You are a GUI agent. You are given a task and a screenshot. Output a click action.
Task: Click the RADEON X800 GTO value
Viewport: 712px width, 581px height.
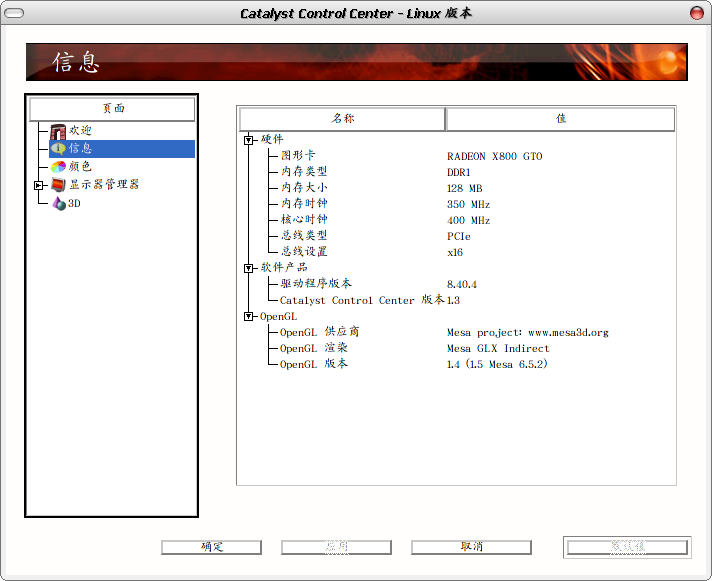click(x=494, y=156)
